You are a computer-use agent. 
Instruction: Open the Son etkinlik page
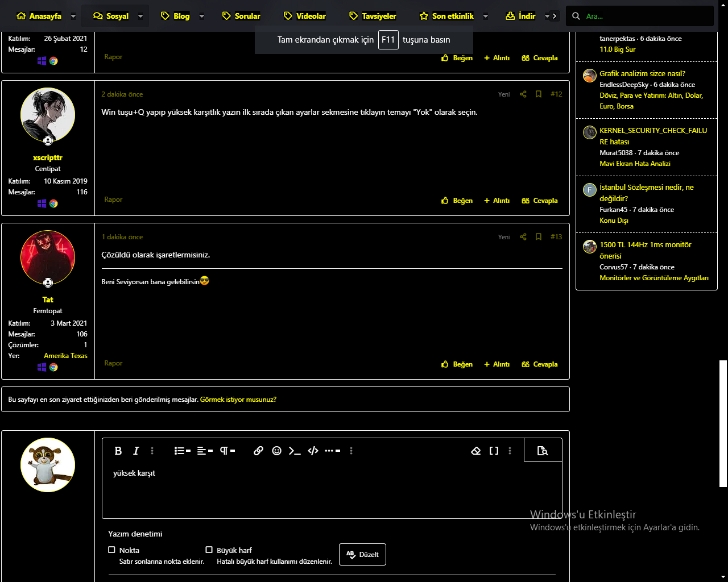[x=446, y=16]
